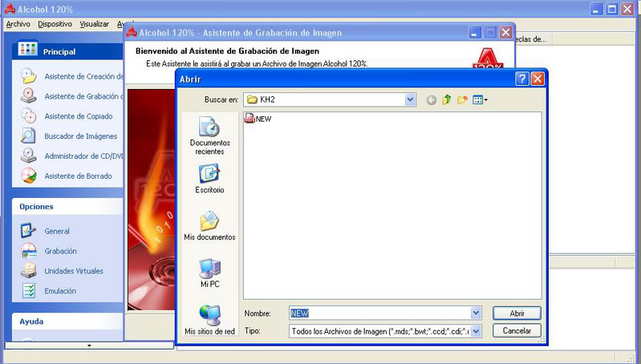Click the Principal panel header icon

[28, 49]
